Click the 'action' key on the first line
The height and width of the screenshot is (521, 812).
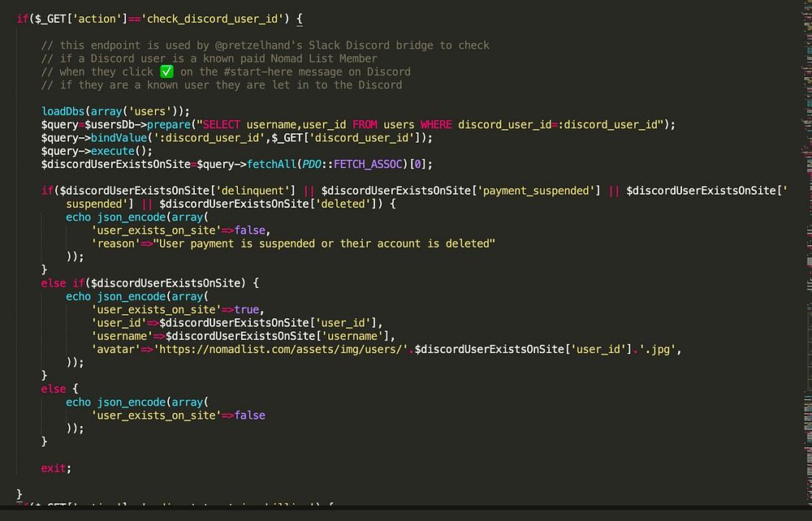(99, 19)
